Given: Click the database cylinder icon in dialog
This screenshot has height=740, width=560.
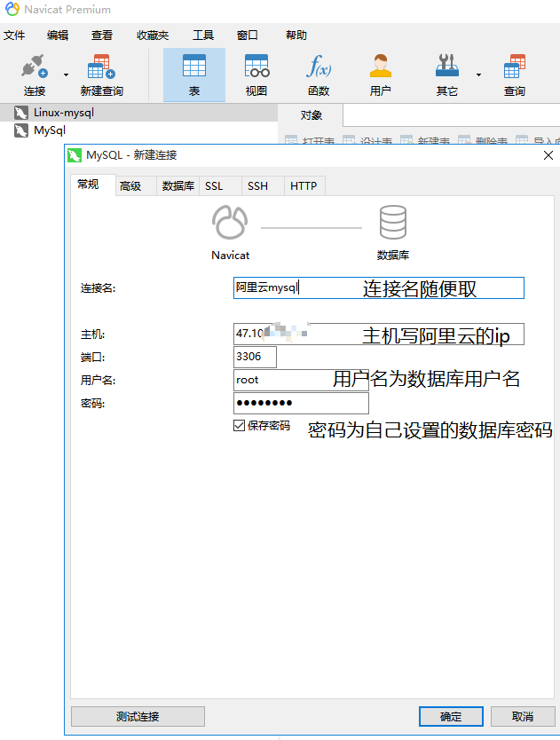Looking at the screenshot, I should [393, 223].
